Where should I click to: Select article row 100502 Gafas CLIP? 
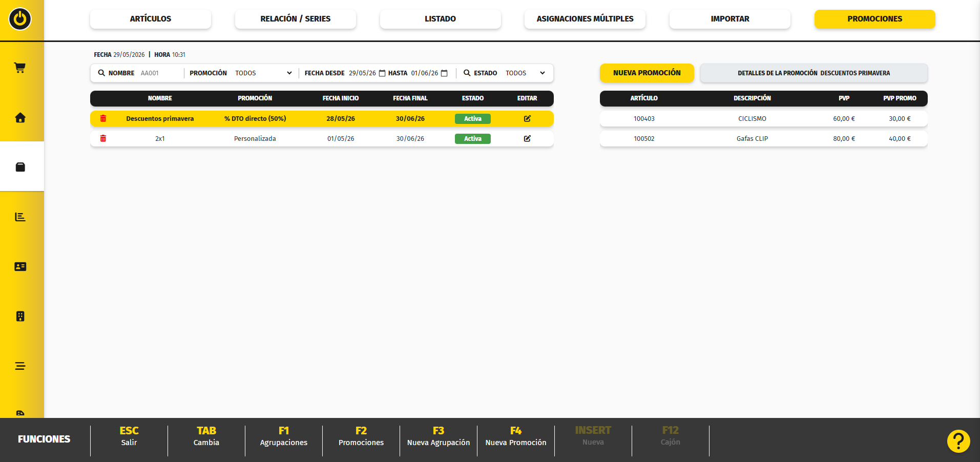[x=764, y=139]
